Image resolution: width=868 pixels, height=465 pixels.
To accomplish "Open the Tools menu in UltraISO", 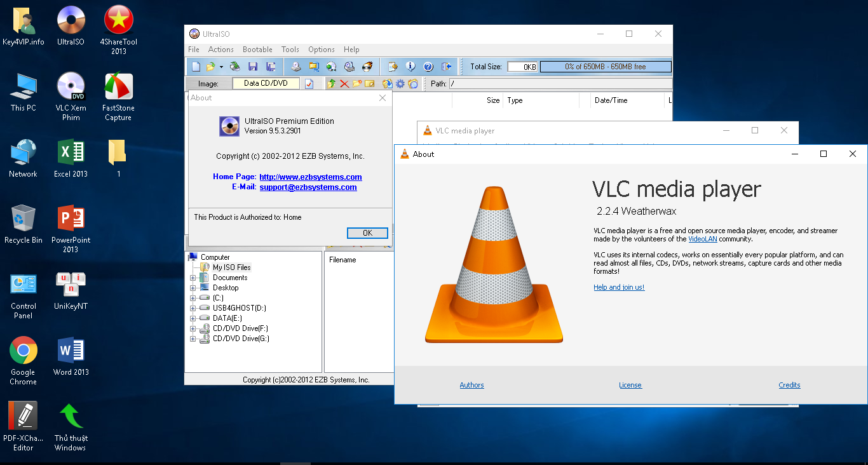I will (290, 50).
